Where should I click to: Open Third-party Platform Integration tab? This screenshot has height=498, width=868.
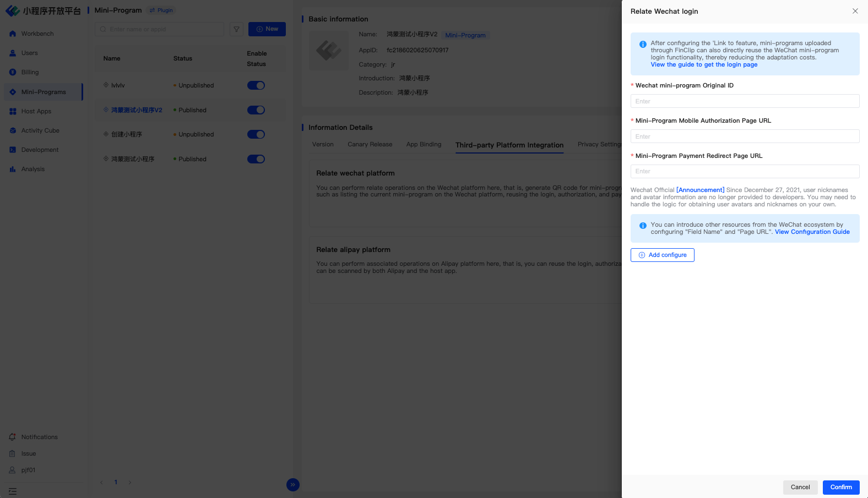pos(509,145)
